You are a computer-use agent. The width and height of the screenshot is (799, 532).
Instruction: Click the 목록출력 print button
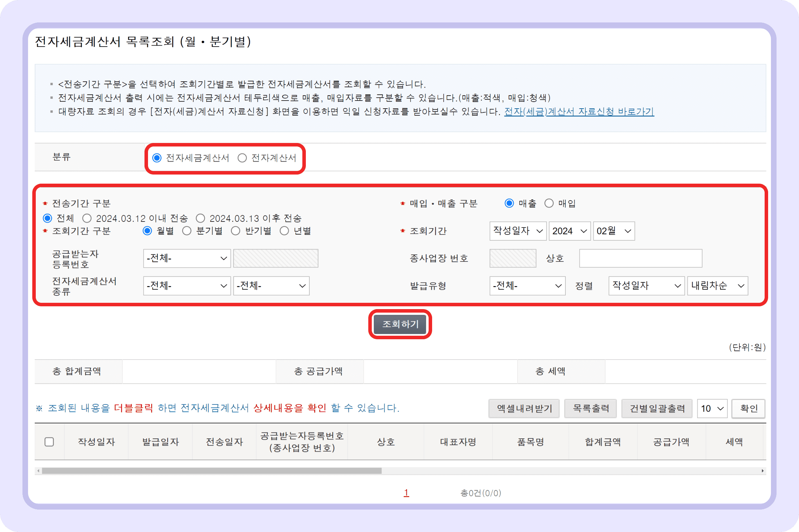(590, 408)
